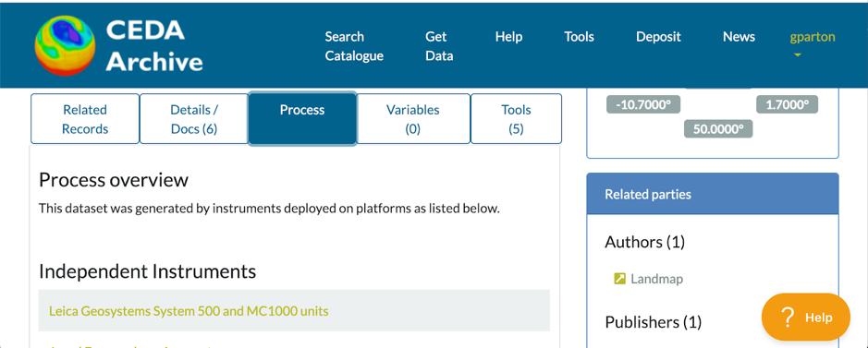Switch to the Variables (0) tab
868x348 pixels.
point(413,119)
